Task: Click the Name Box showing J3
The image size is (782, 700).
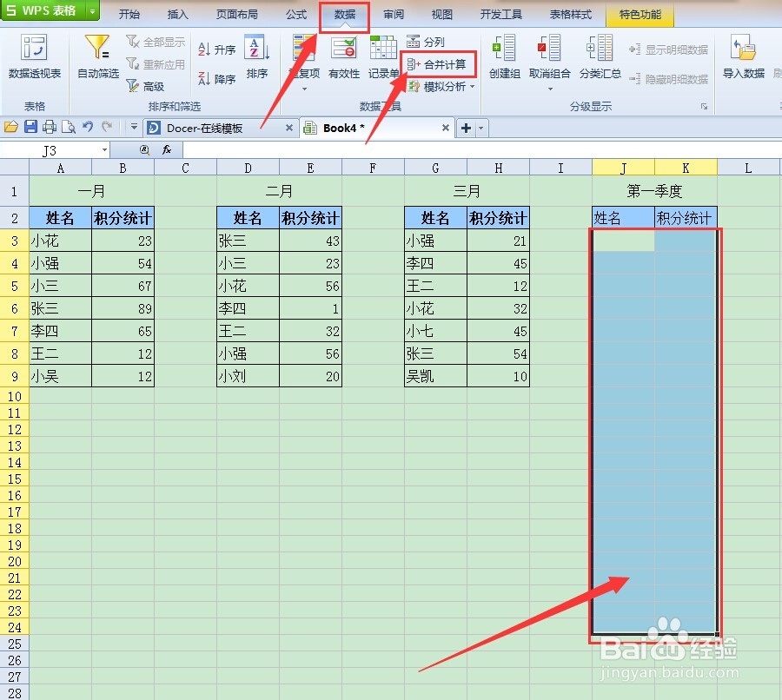Action: (x=50, y=150)
